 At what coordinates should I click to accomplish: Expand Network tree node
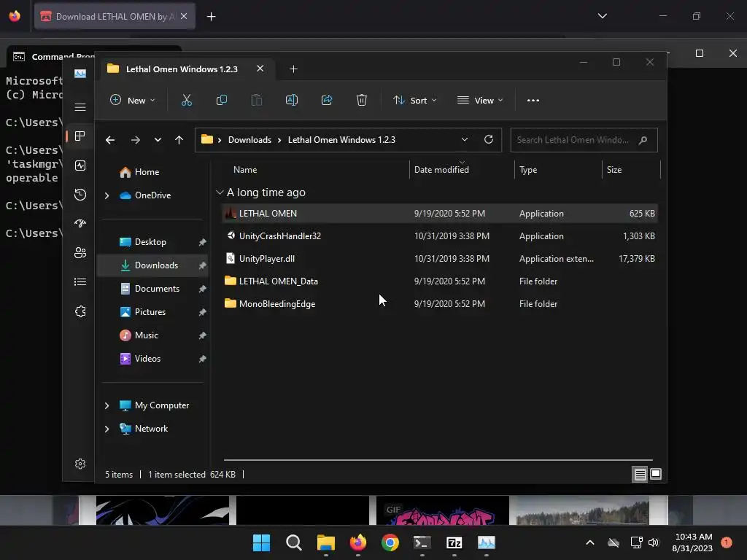[x=107, y=429]
